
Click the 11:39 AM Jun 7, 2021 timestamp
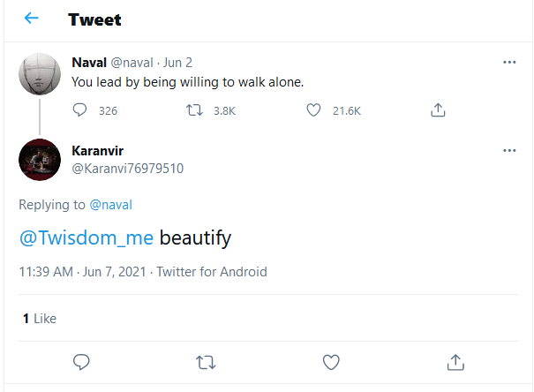point(83,272)
